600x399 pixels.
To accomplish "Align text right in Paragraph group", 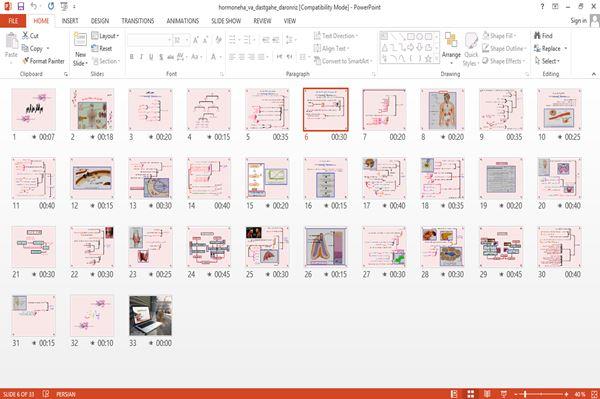I will point(251,57).
